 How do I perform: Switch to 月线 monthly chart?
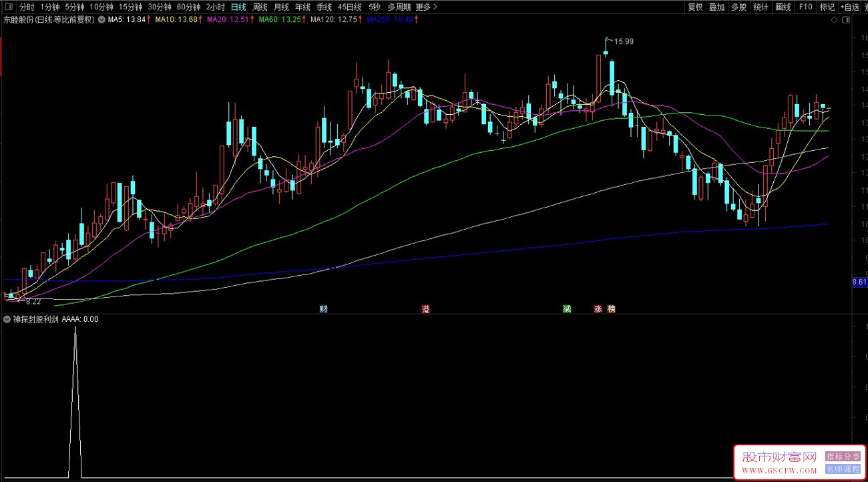click(281, 7)
